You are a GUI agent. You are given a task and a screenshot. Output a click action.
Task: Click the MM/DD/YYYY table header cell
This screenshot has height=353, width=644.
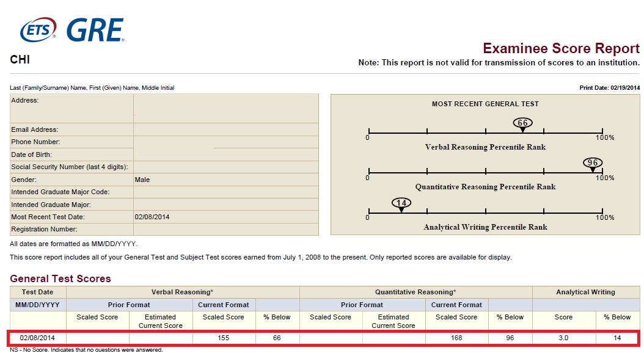(x=37, y=305)
